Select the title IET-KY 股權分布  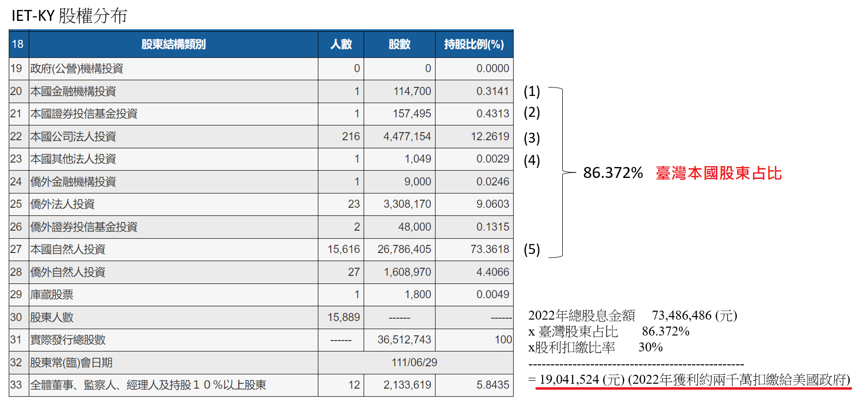(70, 16)
